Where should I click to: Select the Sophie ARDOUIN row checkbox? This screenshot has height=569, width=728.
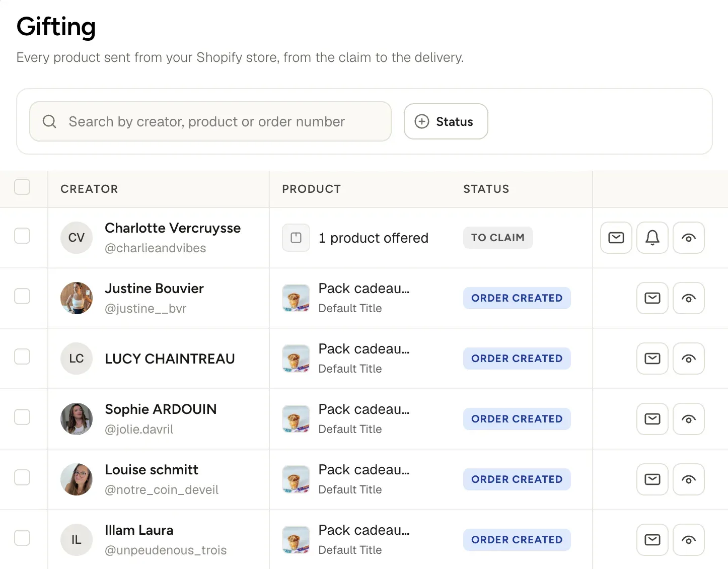[22, 417]
